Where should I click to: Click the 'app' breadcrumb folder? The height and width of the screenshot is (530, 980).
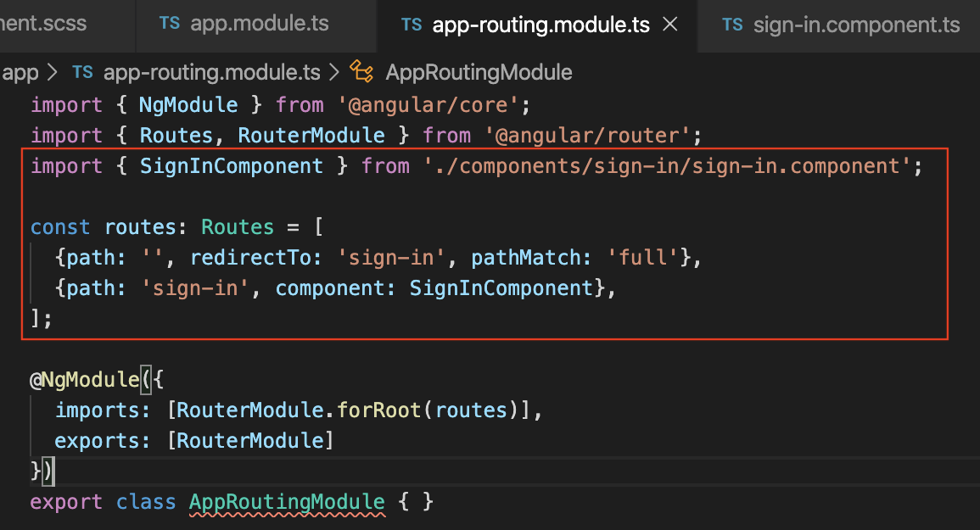(20, 73)
